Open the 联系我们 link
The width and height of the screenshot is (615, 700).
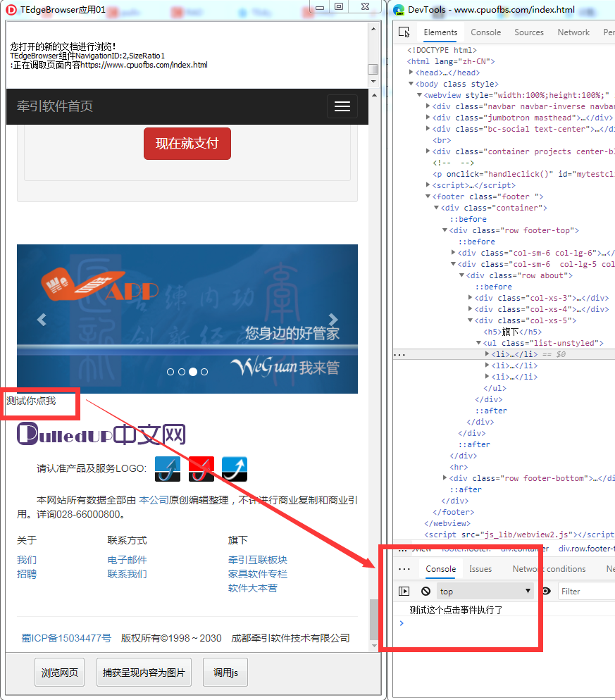tap(127, 574)
